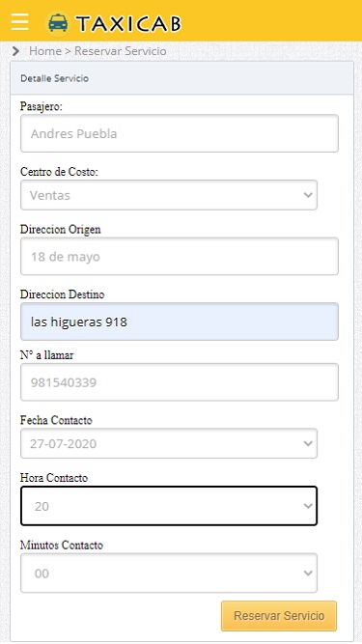Viewport: 362px width, 644px height.
Task: Go to Home breadcrumb link
Action: click(x=45, y=51)
